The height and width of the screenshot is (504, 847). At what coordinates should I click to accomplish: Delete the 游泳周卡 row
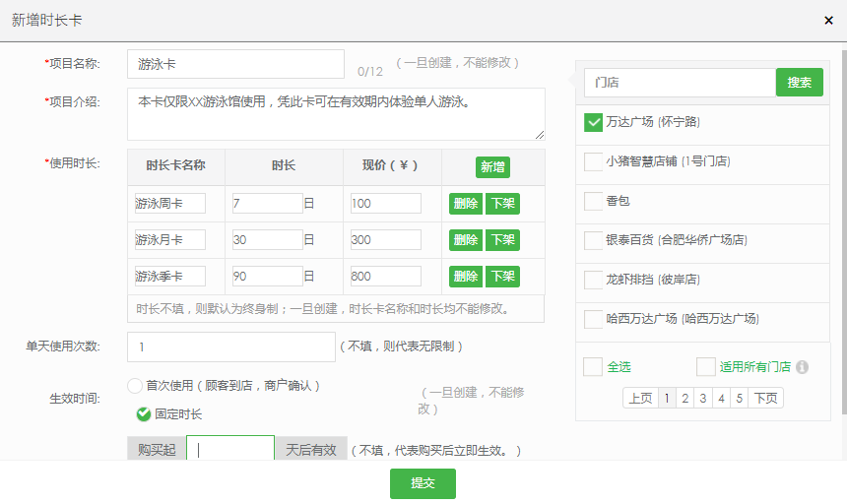(x=465, y=204)
